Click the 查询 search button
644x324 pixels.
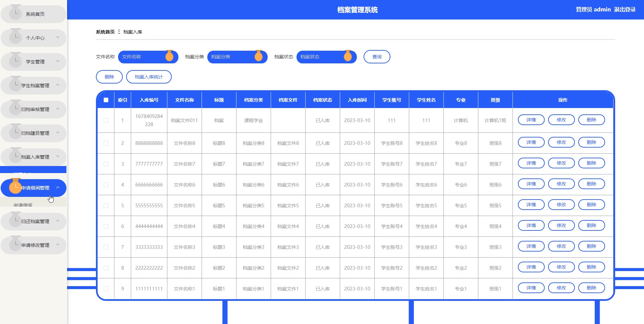[x=377, y=57]
